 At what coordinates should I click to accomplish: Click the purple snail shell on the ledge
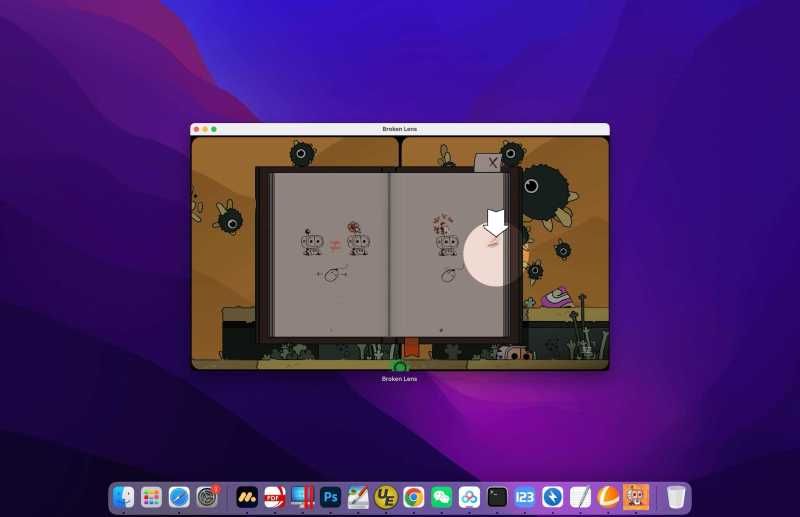pyautogui.click(x=558, y=298)
